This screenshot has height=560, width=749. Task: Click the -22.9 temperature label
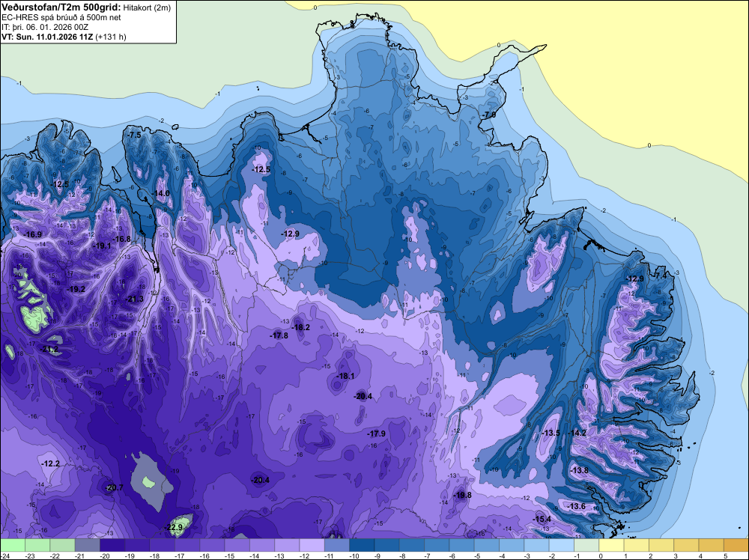pyautogui.click(x=174, y=528)
